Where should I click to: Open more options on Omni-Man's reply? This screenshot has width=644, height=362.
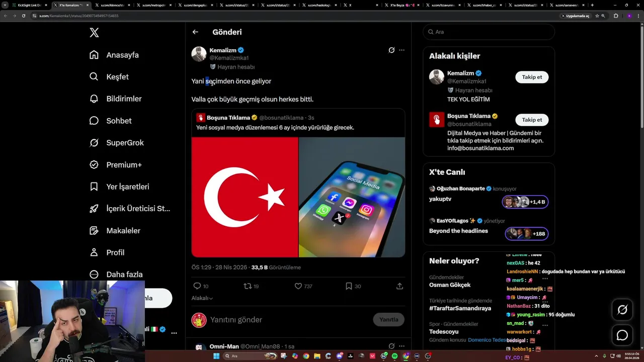[401, 346]
